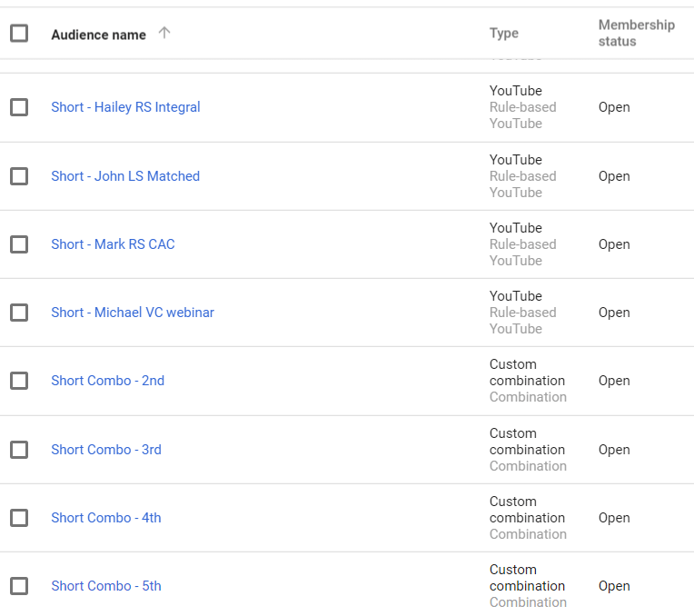Open the Short - Hailey RS Integral audience

point(125,107)
